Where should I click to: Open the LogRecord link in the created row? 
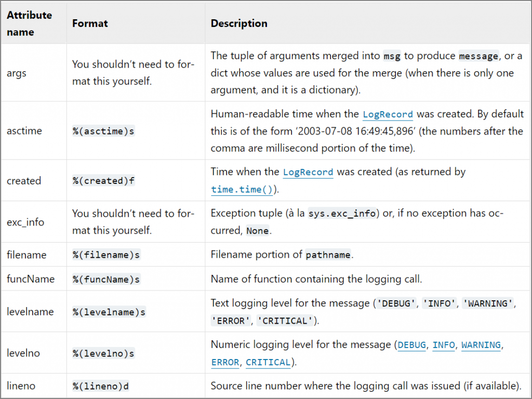click(308, 172)
